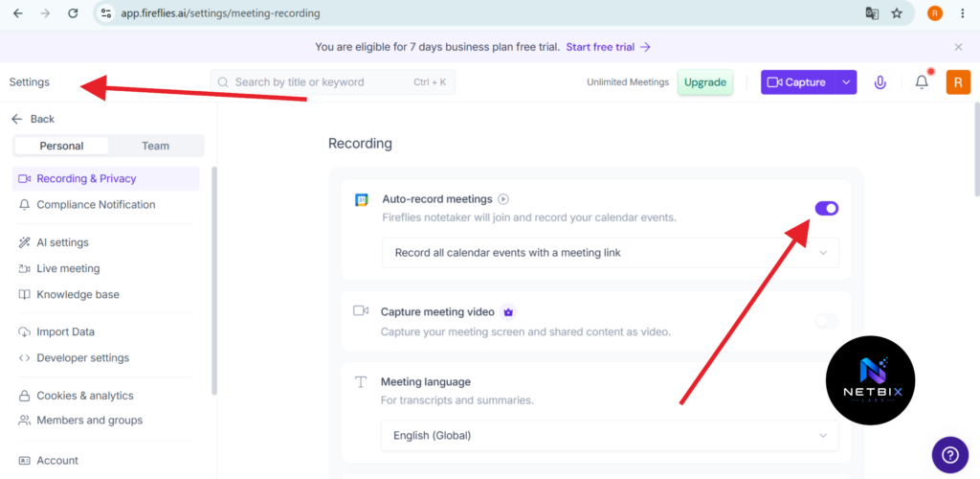Click the Capture button

[x=797, y=82]
